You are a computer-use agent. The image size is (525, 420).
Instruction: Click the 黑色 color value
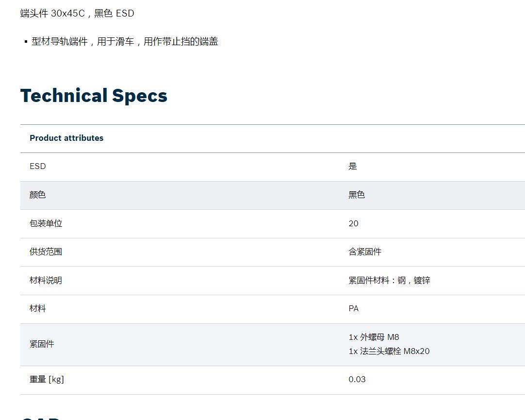click(x=357, y=195)
